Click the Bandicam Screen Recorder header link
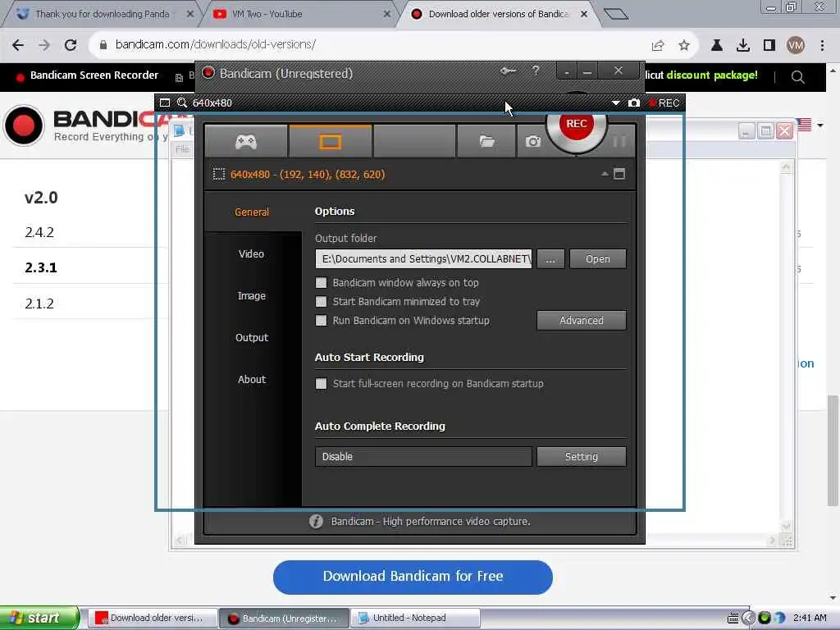This screenshot has width=840, height=630. coord(94,75)
